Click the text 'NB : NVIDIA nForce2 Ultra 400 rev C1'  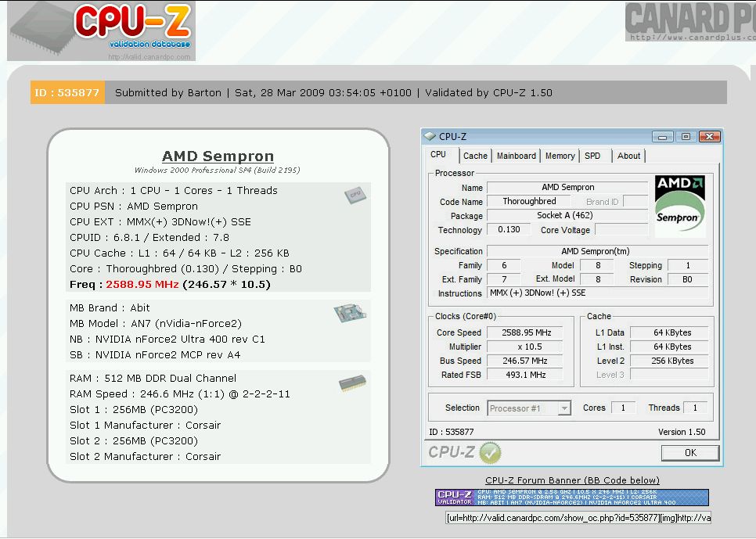tap(167, 340)
